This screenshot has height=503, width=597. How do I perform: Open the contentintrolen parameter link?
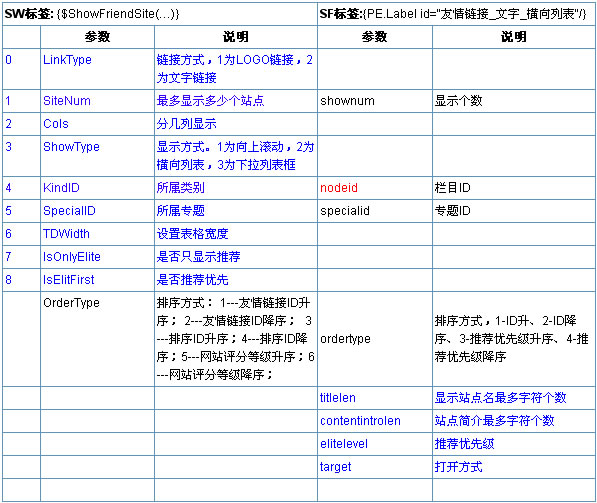360,421
